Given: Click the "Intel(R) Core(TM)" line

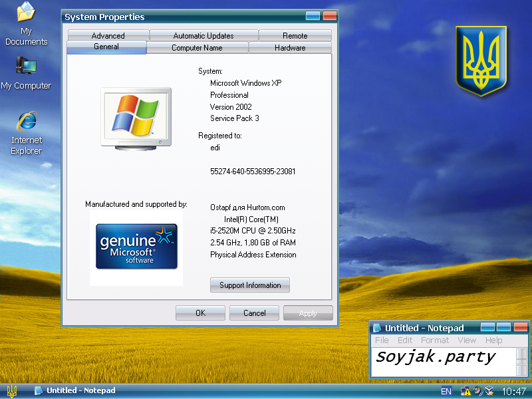Looking at the screenshot, I should pos(251,219).
